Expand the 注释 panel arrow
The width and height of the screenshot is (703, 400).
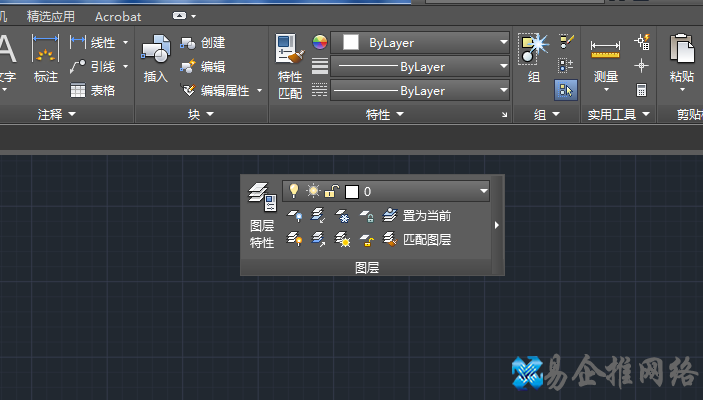point(72,115)
